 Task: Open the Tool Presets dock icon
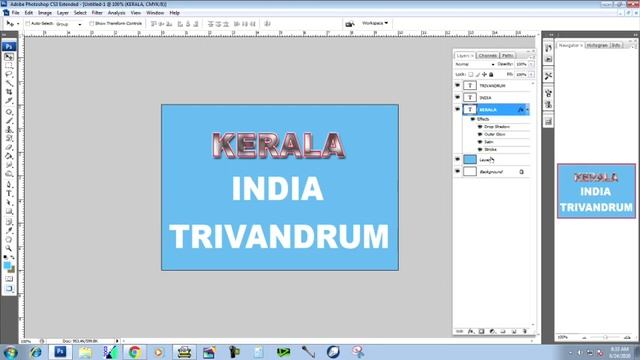(x=548, y=76)
